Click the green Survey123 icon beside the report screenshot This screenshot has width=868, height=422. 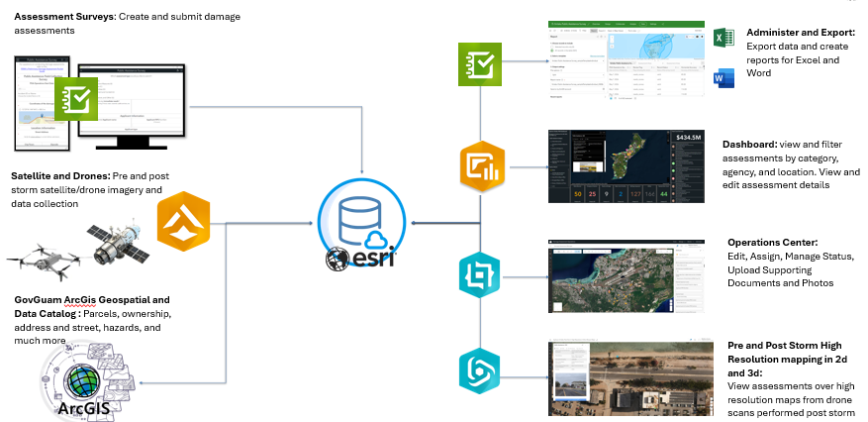[479, 64]
